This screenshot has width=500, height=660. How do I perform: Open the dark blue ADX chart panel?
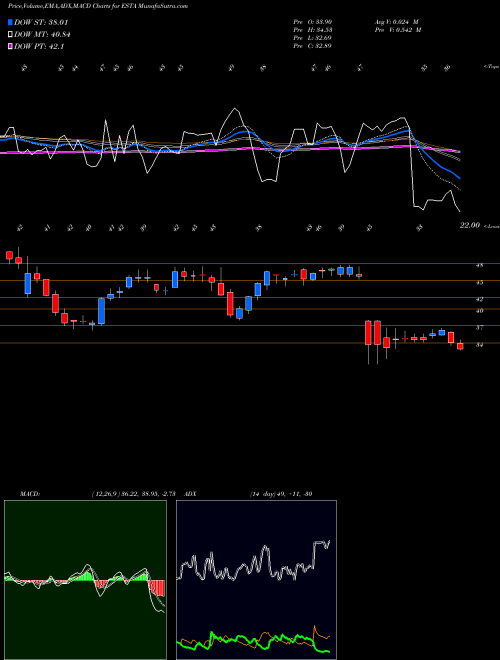tap(256, 580)
